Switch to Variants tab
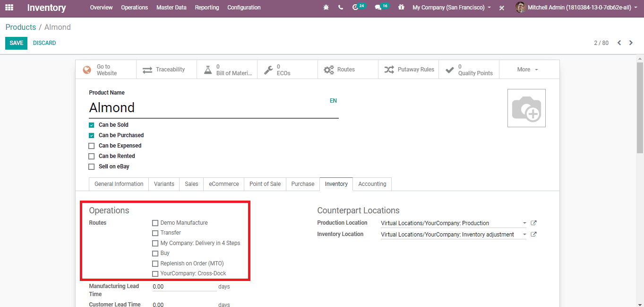 click(x=164, y=184)
